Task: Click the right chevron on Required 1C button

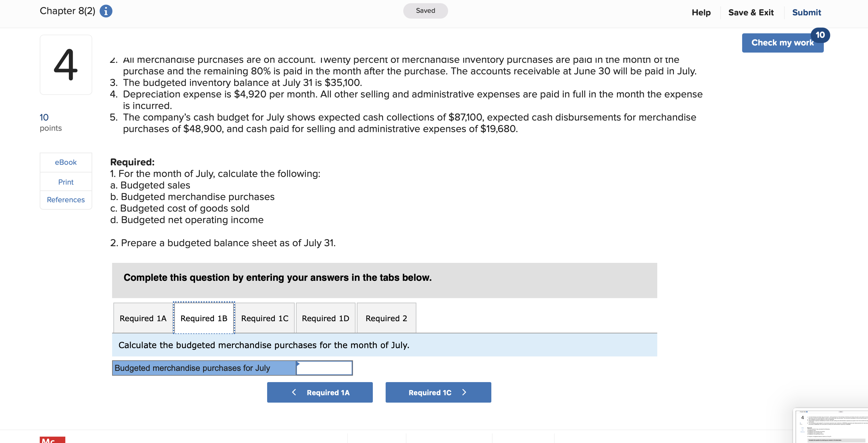Action: pyautogui.click(x=464, y=392)
